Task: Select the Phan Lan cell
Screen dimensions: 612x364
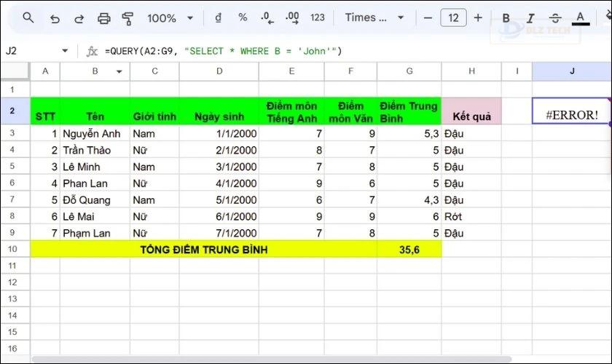Action: (95, 183)
